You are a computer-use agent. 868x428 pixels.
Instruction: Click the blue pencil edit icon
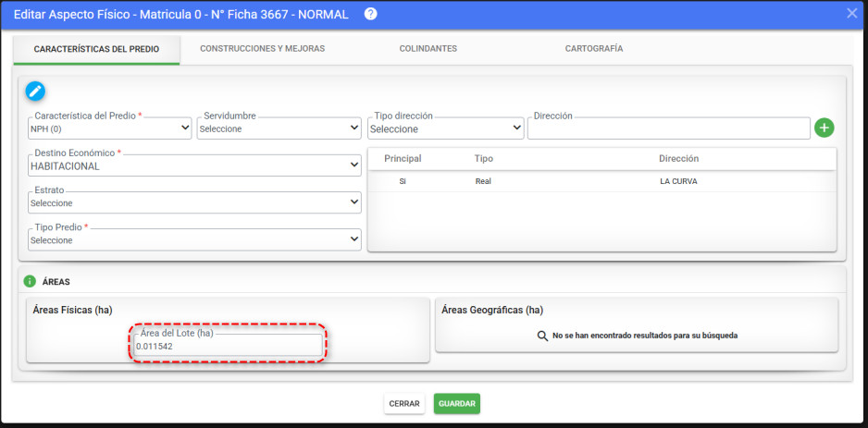click(x=35, y=91)
